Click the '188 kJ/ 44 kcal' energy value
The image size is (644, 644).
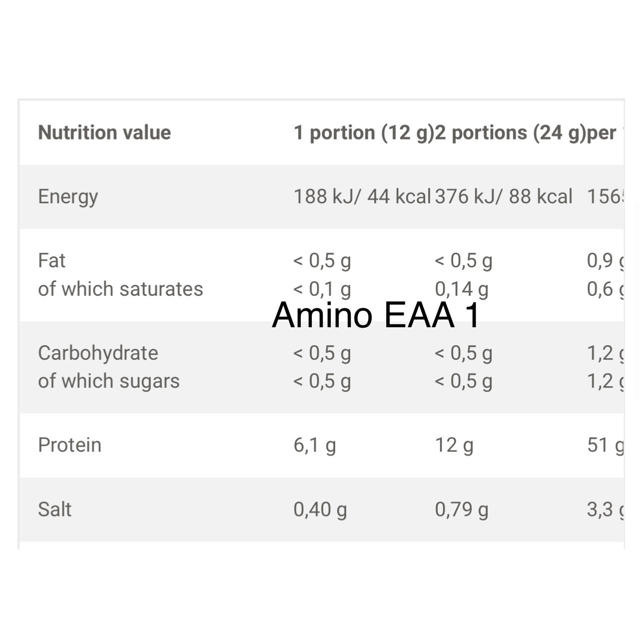point(362,196)
